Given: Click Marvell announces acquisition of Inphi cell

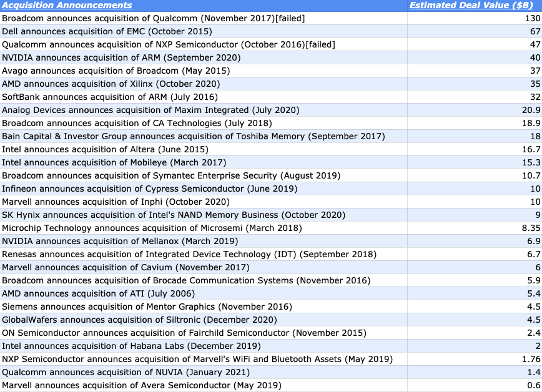Looking at the screenshot, I should point(204,202).
